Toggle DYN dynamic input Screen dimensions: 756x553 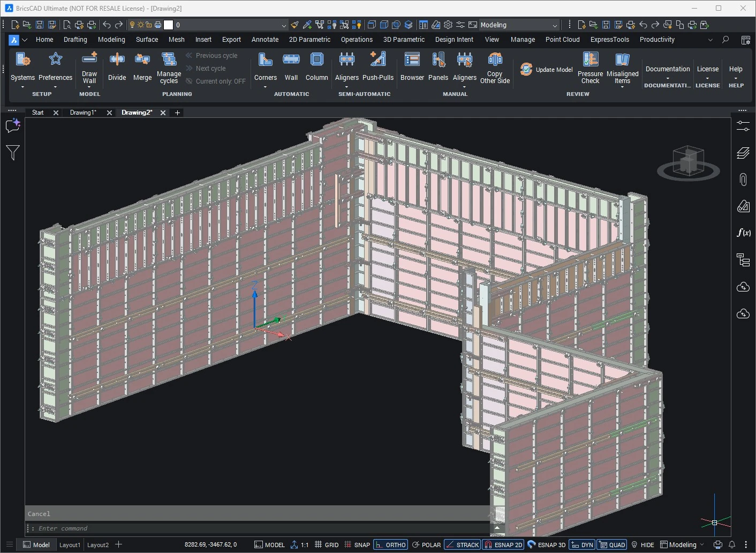pyautogui.click(x=582, y=544)
